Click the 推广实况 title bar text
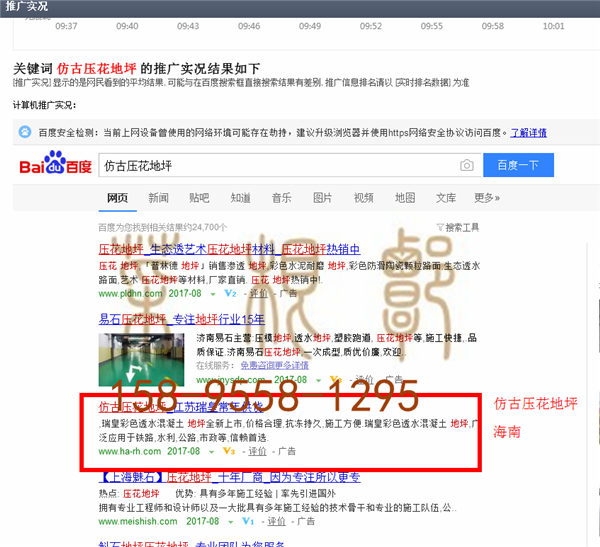Screen dimensions: 600x547 (x=26, y=6)
